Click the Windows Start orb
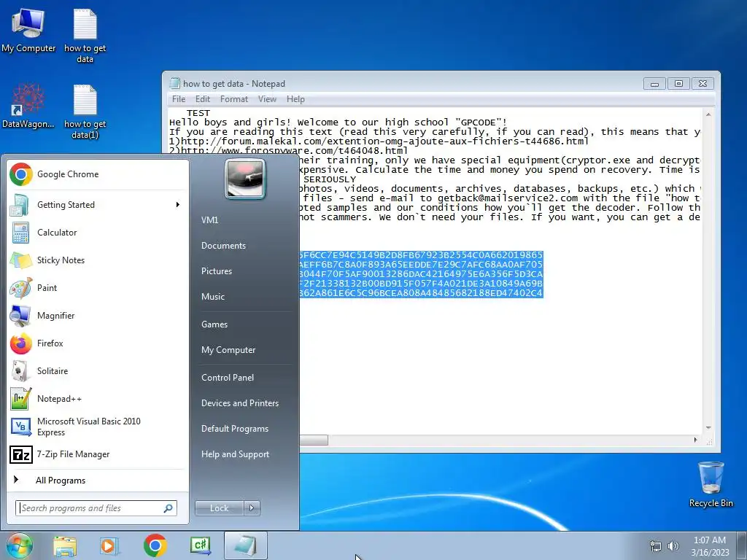Image resolution: width=747 pixels, height=560 pixels. tap(19, 545)
